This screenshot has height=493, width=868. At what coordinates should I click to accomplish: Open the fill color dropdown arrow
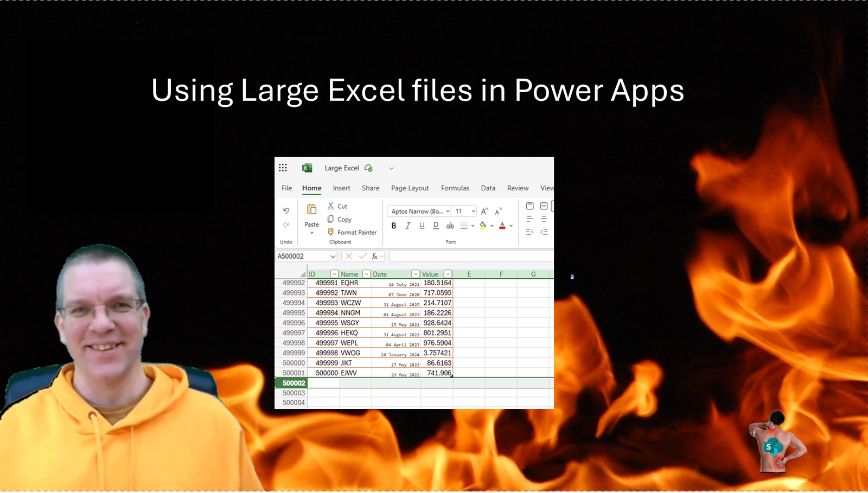click(492, 226)
